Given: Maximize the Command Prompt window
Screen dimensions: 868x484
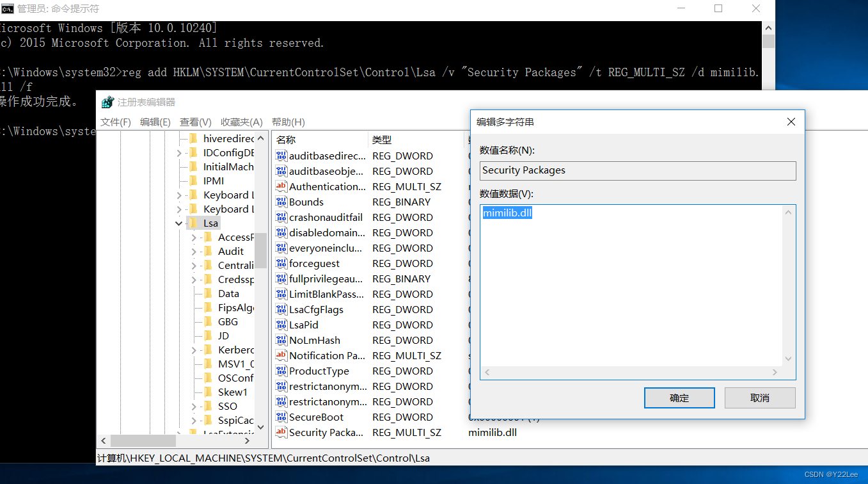Looking at the screenshot, I should coord(718,9).
